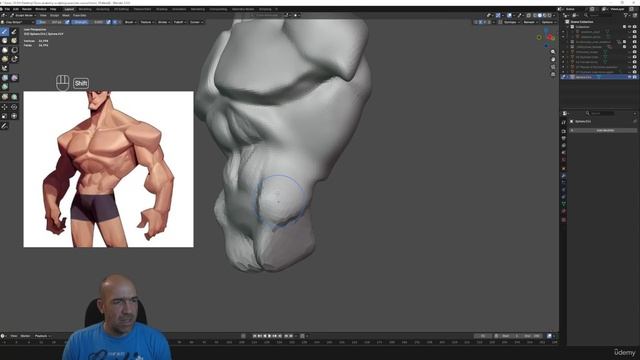Open the Cursor dropdown
640x360 pixels.
click(x=196, y=22)
